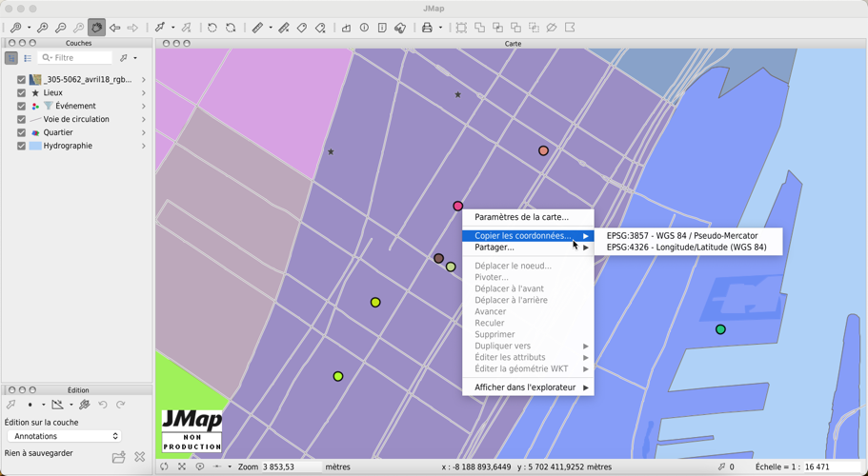Select Paramètres de la carte menu item

point(521,217)
